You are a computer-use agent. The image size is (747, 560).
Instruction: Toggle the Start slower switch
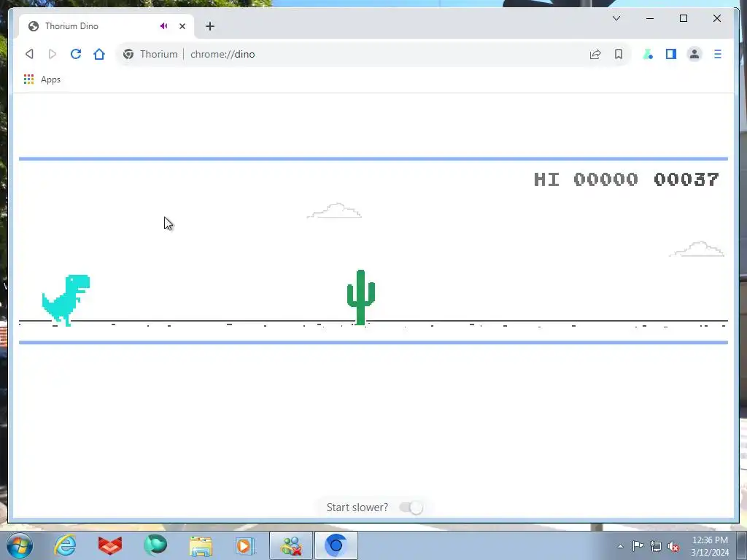pyautogui.click(x=411, y=507)
